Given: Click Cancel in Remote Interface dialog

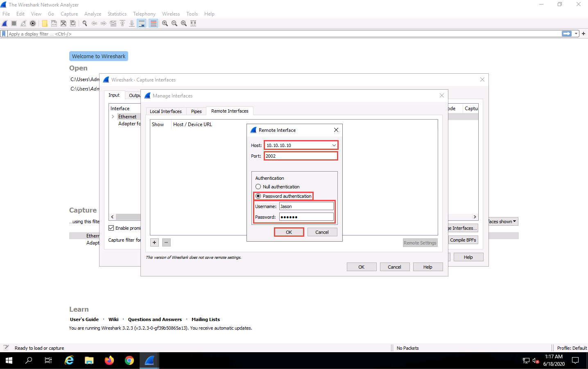Looking at the screenshot, I should [x=322, y=232].
